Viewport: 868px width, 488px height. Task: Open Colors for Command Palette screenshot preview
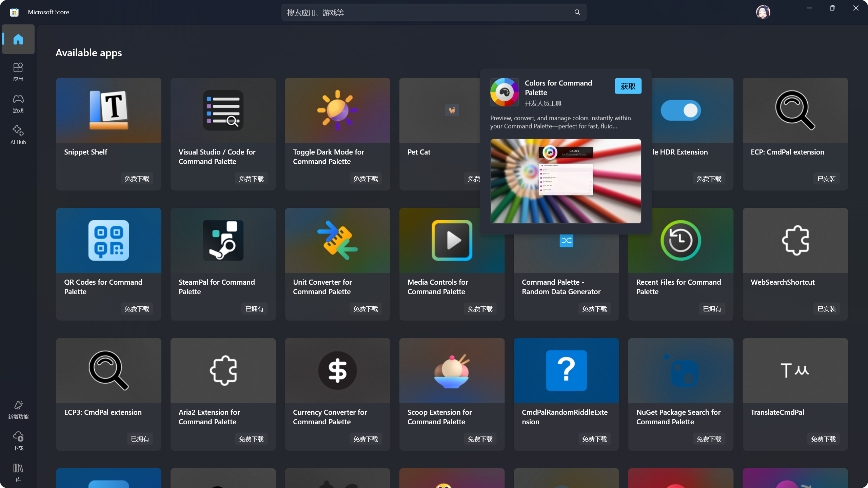point(566,181)
